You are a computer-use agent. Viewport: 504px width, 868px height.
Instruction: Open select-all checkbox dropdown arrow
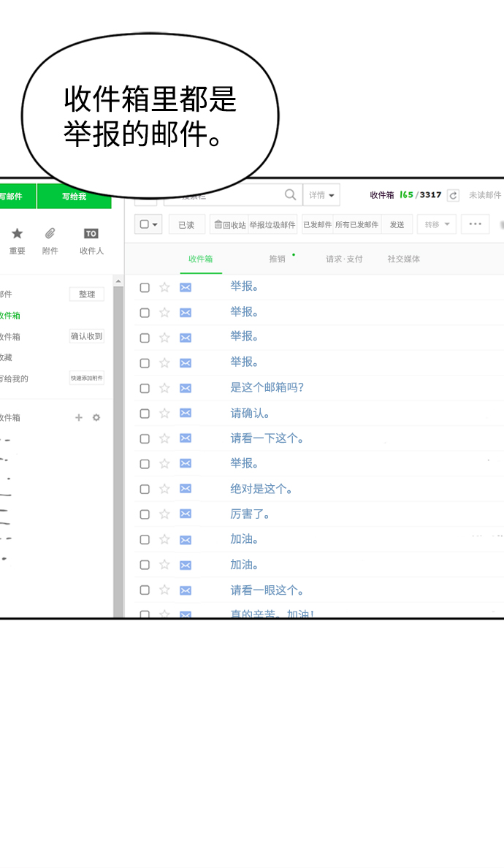(x=155, y=224)
